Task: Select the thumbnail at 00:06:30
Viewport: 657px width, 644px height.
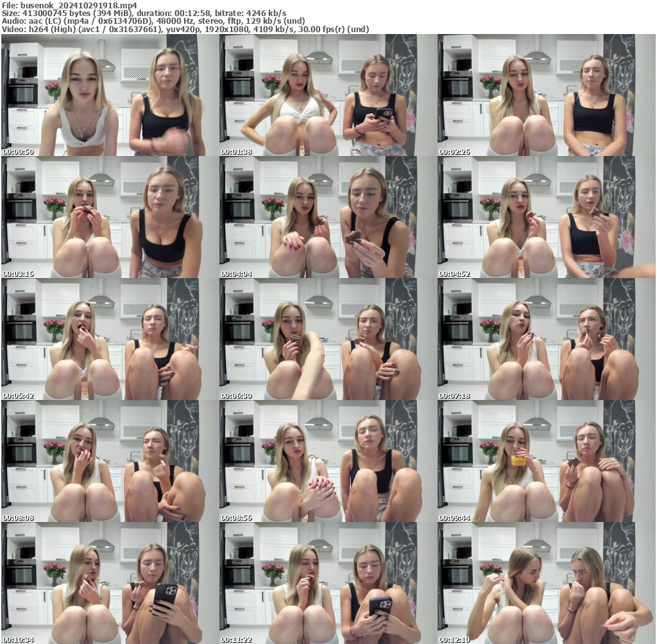Action: 328,340
